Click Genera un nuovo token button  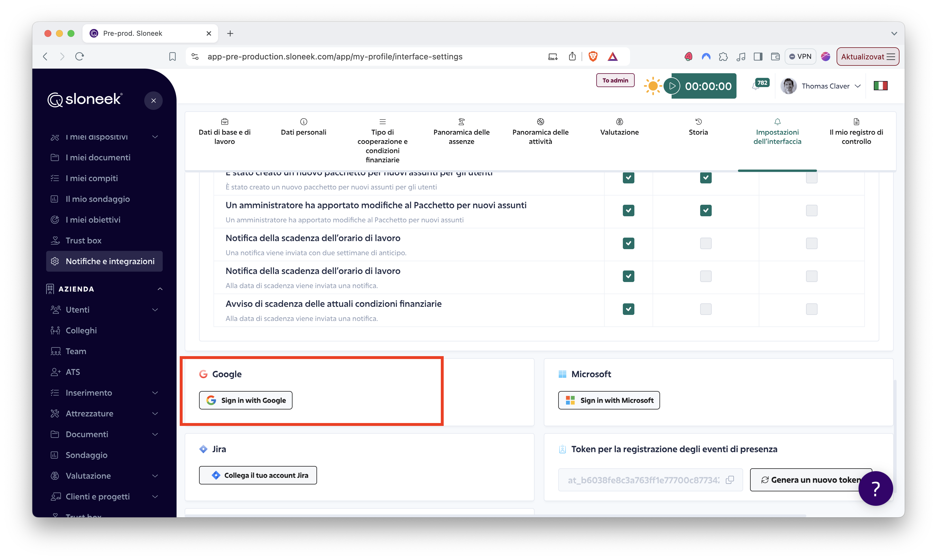811,480
